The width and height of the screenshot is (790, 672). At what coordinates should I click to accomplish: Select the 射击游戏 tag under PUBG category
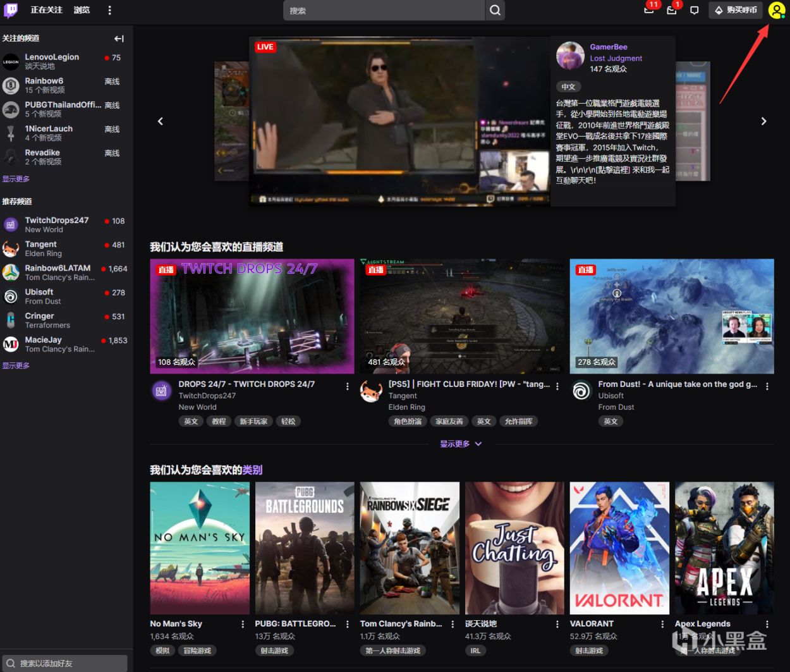[x=274, y=651]
